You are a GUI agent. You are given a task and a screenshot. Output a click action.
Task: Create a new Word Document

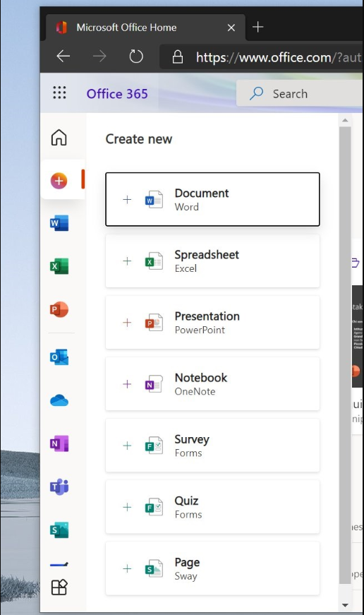coord(212,199)
